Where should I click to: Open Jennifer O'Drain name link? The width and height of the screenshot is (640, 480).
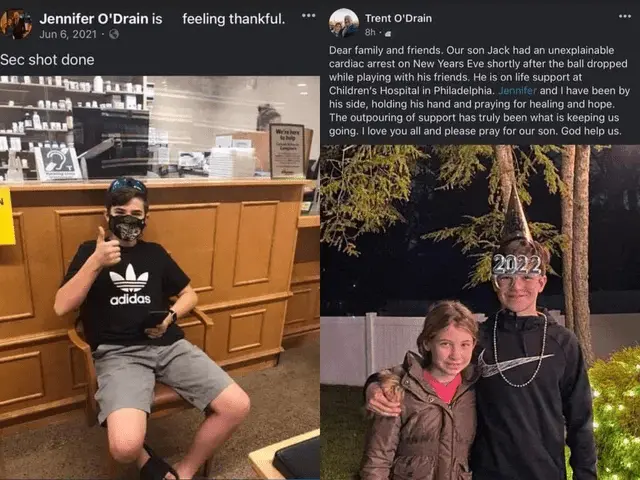click(x=94, y=19)
